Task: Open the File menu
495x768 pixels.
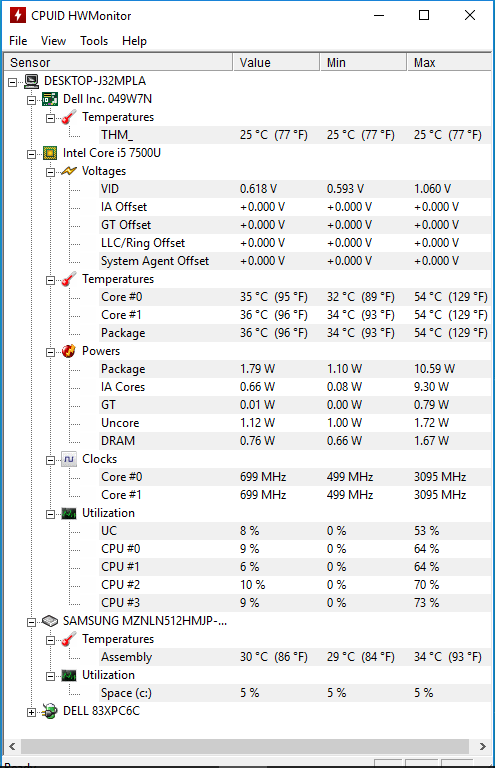Action: [x=18, y=41]
